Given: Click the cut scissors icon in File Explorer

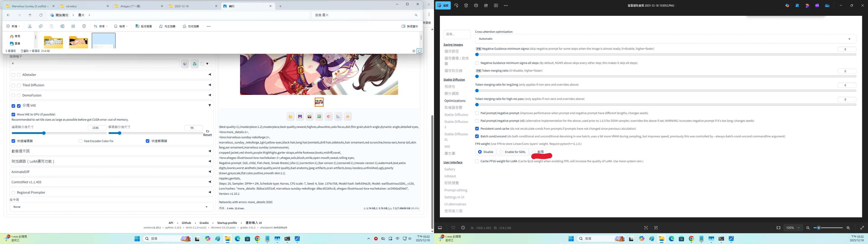Looking at the screenshot, I should [30, 26].
